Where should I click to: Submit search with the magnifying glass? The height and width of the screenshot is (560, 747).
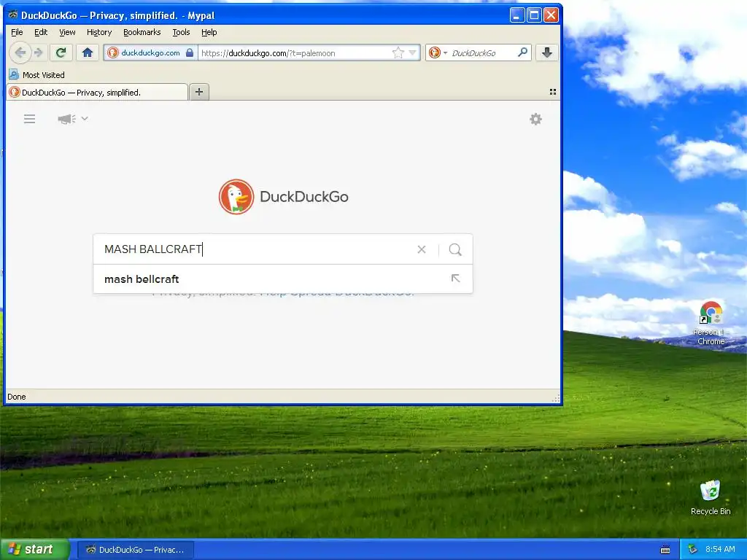[455, 249]
